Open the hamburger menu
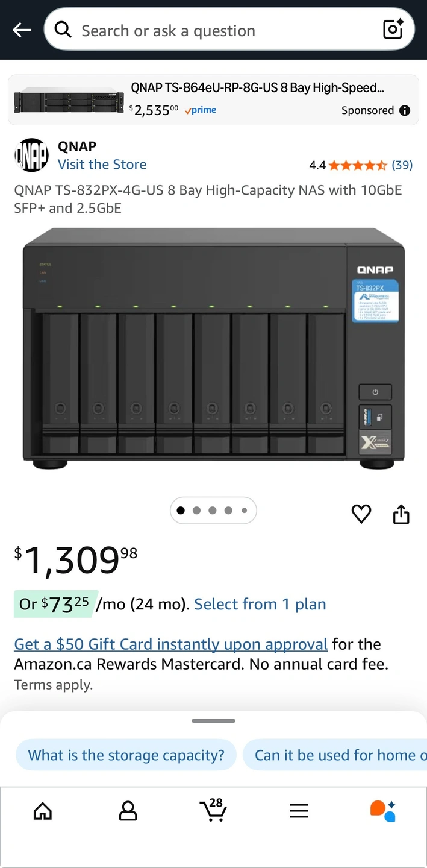Viewport: 427px width, 868px height. click(299, 811)
